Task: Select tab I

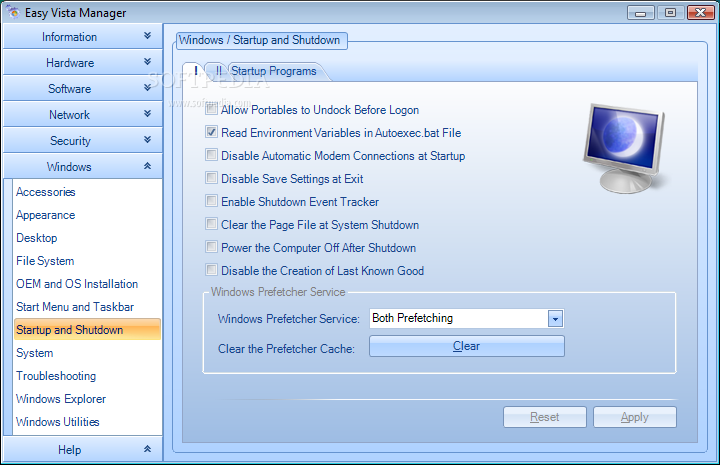Action: (196, 71)
